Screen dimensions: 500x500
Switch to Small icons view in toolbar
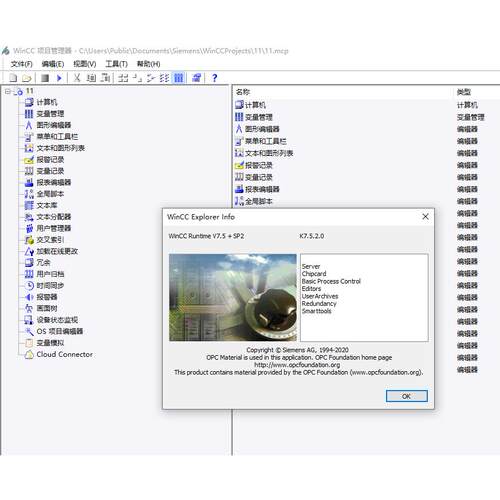137,78
